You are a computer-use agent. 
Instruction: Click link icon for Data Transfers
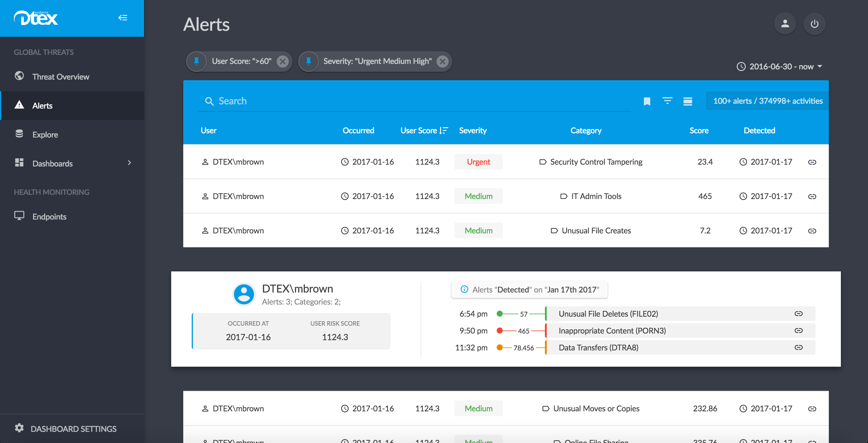pyautogui.click(x=798, y=348)
